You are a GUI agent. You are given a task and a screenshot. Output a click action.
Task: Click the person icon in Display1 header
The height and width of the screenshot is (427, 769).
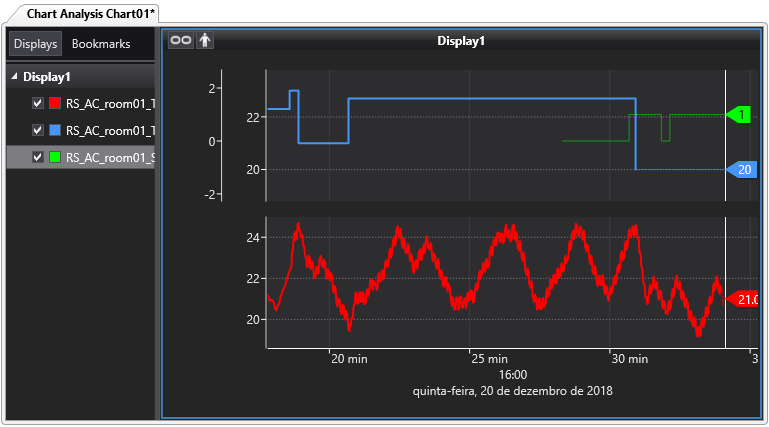pos(205,41)
